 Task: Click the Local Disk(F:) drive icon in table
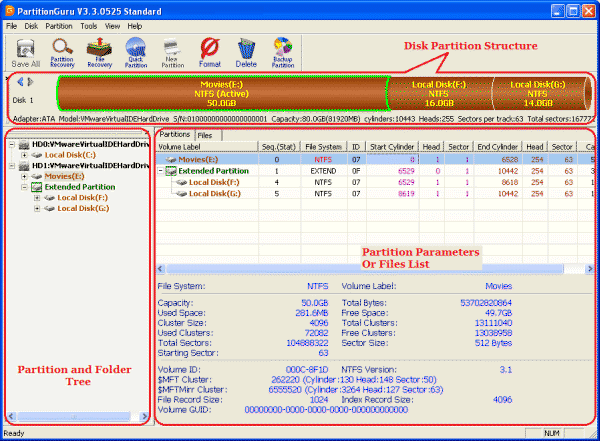pyautogui.click(x=181, y=183)
